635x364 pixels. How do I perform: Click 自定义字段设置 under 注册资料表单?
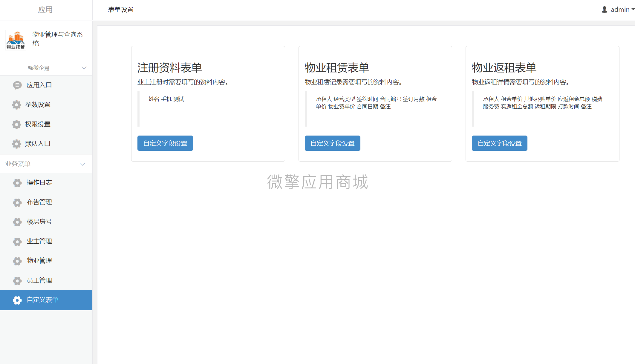click(165, 143)
